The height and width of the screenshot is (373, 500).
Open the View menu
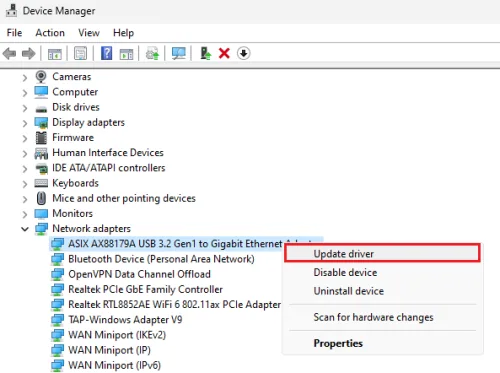click(89, 33)
